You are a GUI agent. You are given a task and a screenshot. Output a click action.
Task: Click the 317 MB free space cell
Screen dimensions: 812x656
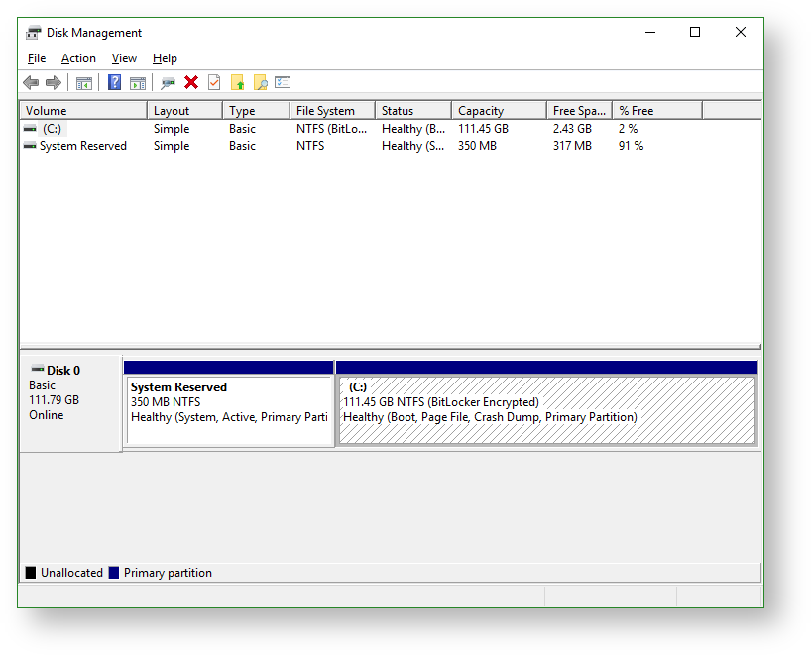click(572, 146)
